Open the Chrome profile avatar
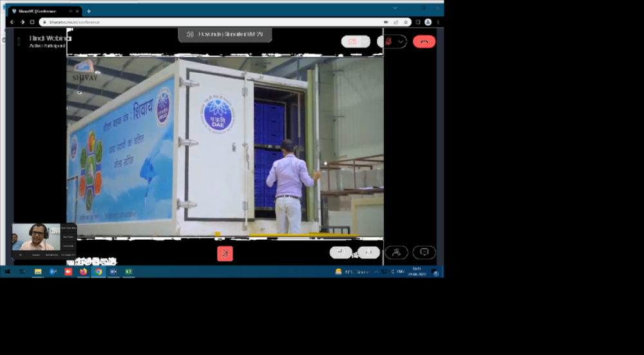Image resolution: width=644 pixels, height=355 pixels. (x=428, y=22)
